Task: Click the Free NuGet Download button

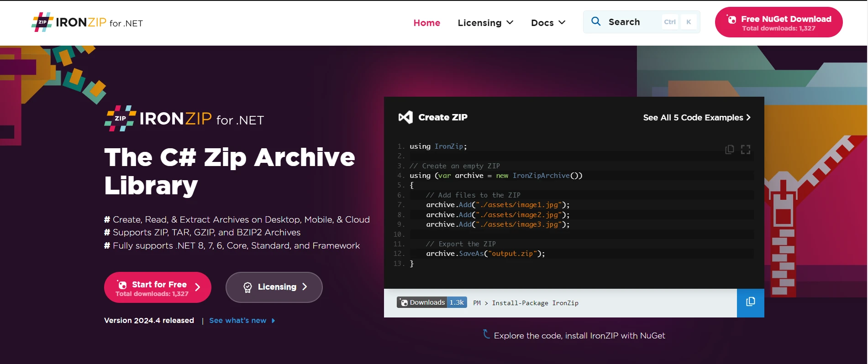Action: 779,22
